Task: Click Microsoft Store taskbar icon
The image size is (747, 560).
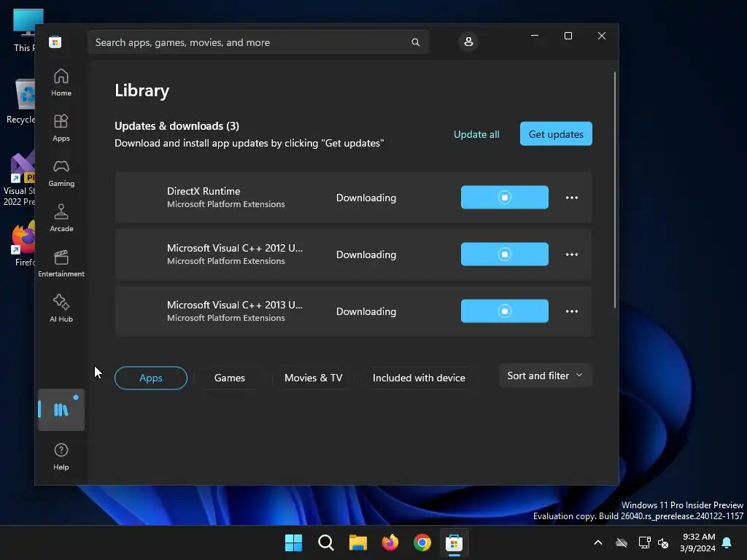Action: (x=454, y=542)
